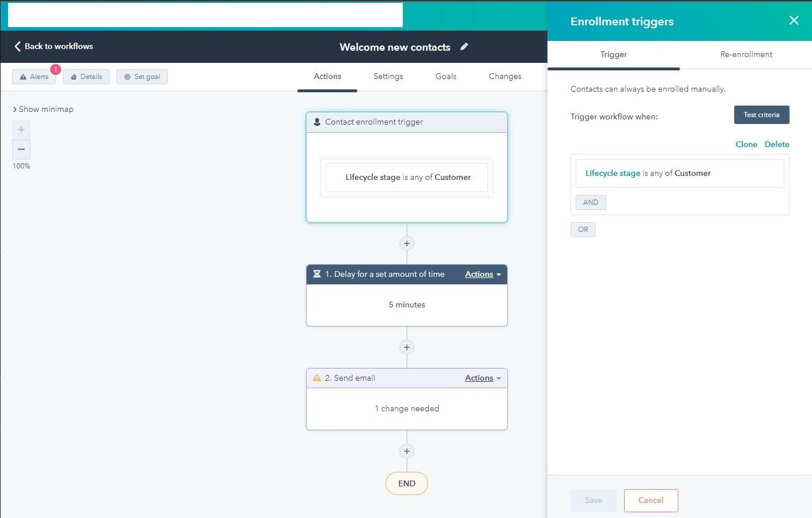Image resolution: width=812 pixels, height=518 pixels.
Task: Open the Actions dropdown on the Send email step
Action: click(482, 378)
